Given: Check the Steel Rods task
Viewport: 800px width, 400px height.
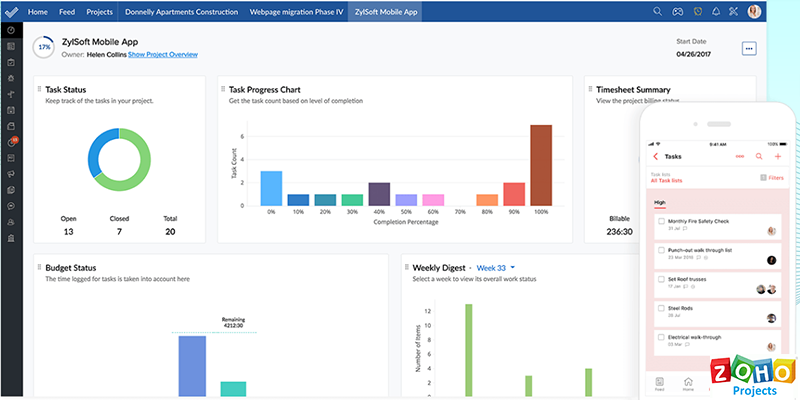Looking at the screenshot, I should click(x=661, y=308).
